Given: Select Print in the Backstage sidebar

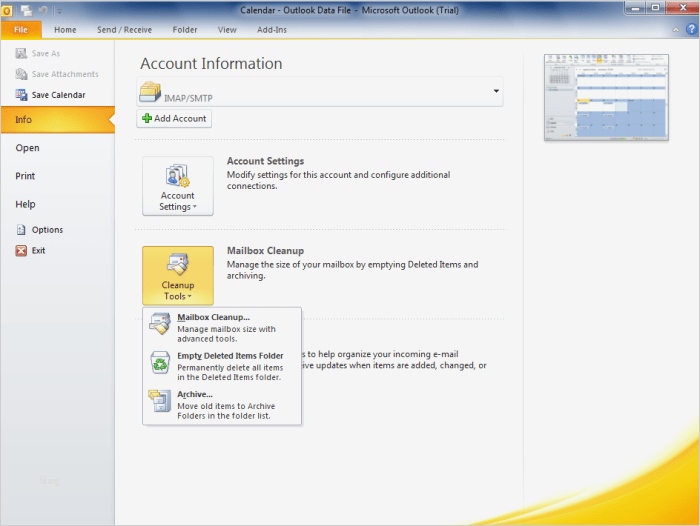Looking at the screenshot, I should 26,176.
